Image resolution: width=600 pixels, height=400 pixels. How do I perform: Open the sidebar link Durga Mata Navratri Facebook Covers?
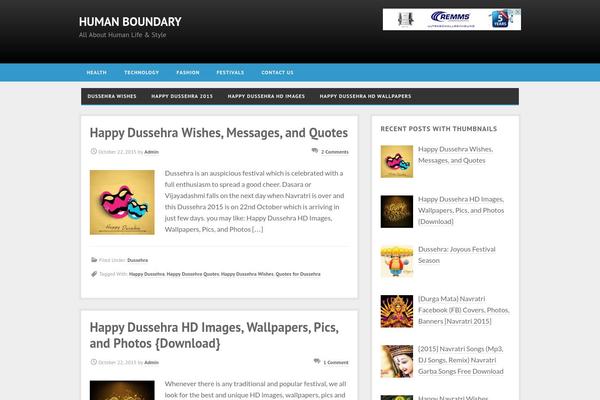[x=463, y=310]
